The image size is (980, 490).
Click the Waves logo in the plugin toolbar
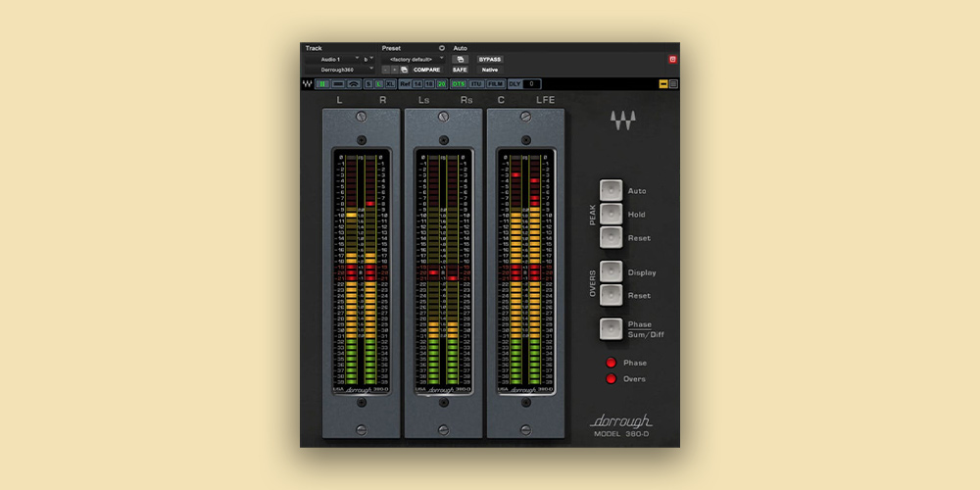[308, 83]
